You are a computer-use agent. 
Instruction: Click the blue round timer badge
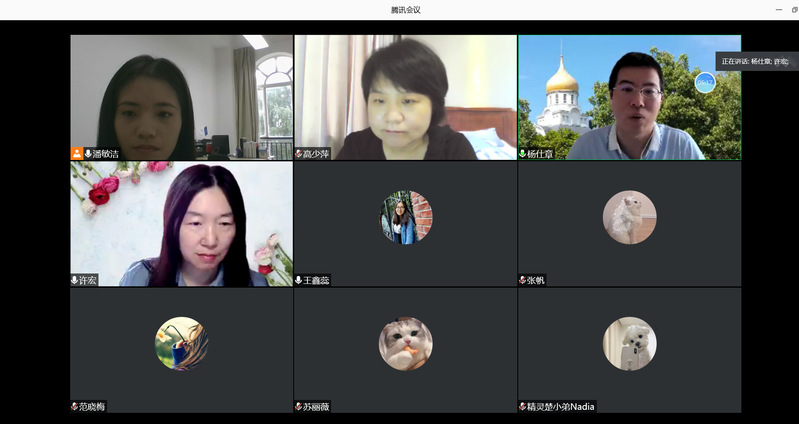[705, 82]
